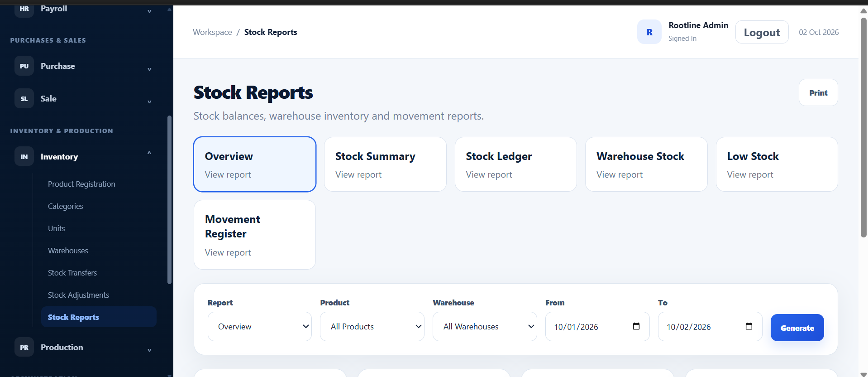Click the 02 Oct 2026 date text
868x377 pixels.
(819, 32)
